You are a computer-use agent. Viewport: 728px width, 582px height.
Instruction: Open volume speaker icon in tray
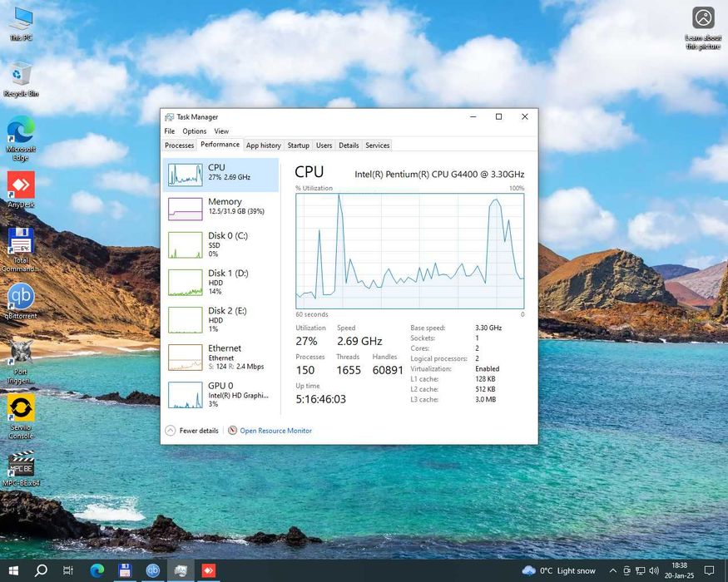coord(654,571)
